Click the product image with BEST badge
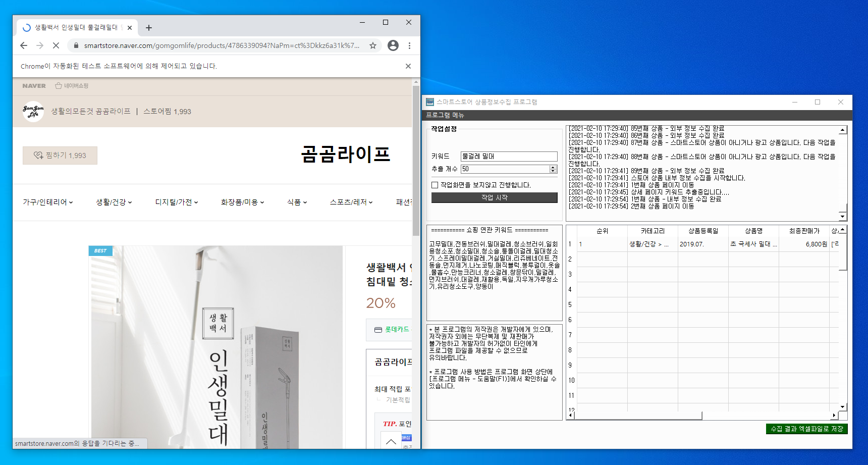This screenshot has height=465, width=868. tap(216, 347)
